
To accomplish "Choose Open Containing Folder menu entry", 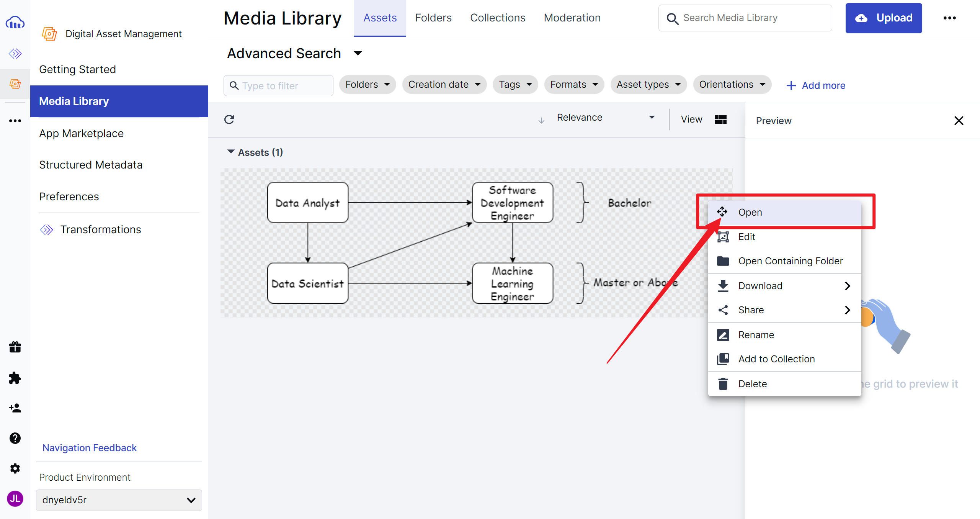I will [790, 261].
